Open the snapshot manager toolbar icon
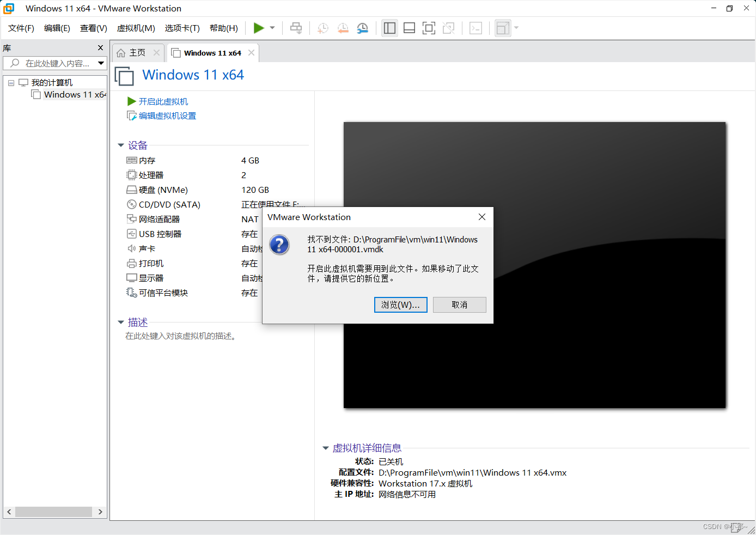 point(362,28)
